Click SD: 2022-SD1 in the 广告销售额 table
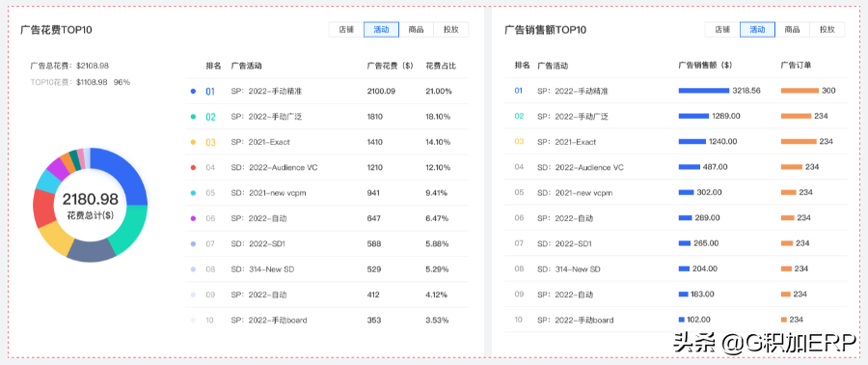 tap(564, 243)
